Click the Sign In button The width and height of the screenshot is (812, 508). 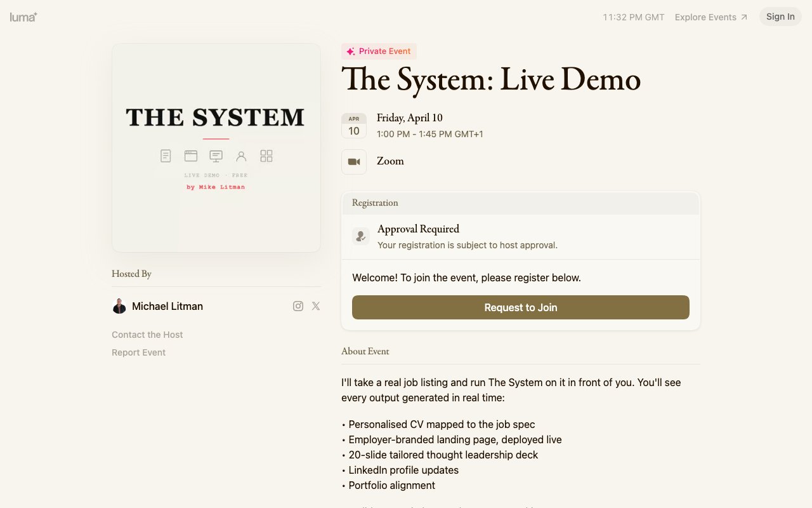(x=780, y=16)
